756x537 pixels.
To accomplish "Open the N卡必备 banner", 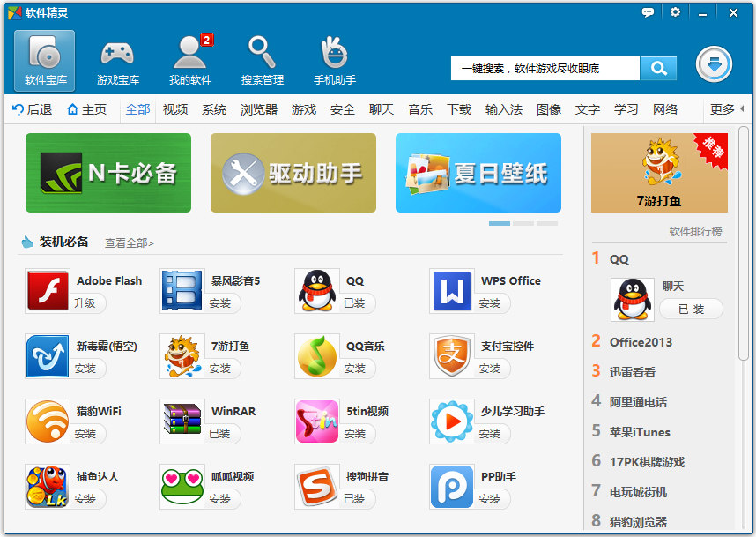I will (107, 173).
